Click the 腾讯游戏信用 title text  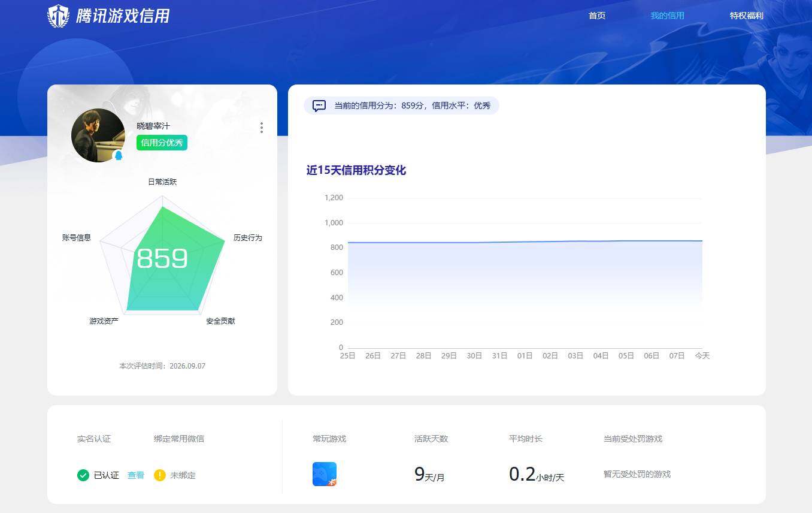click(123, 16)
